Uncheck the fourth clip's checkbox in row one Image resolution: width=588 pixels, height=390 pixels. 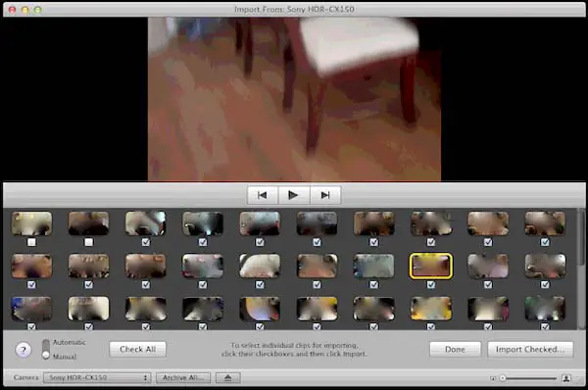(x=203, y=242)
